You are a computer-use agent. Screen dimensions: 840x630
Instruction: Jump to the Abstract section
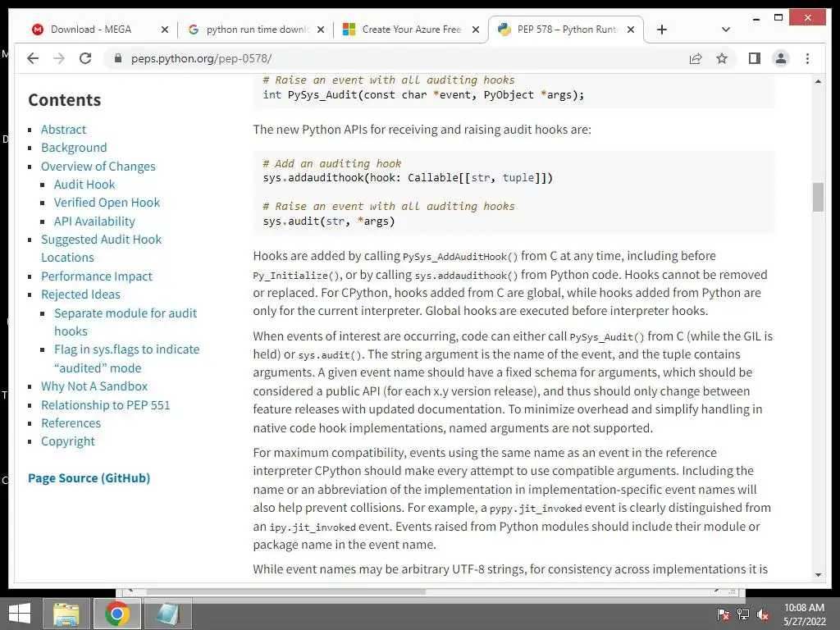coord(63,130)
